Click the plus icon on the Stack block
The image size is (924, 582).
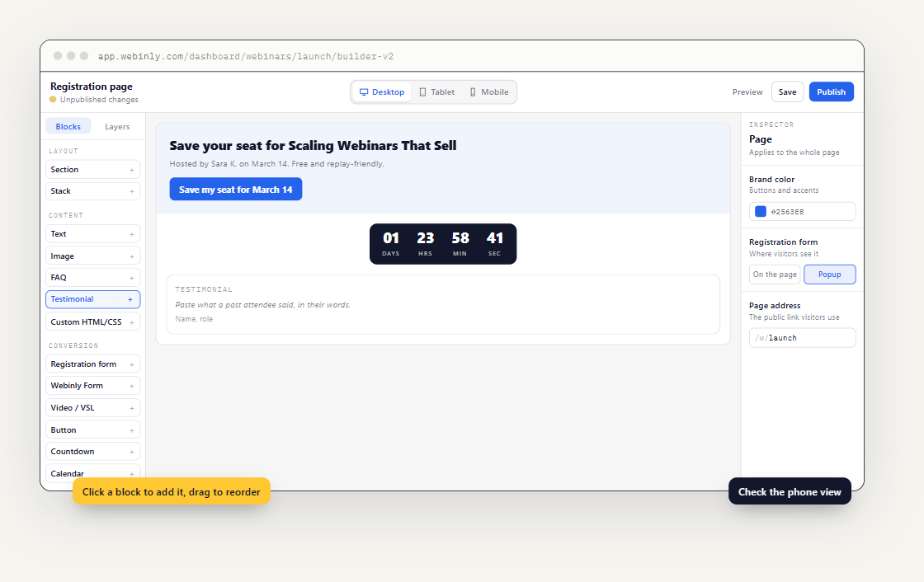[x=131, y=191]
